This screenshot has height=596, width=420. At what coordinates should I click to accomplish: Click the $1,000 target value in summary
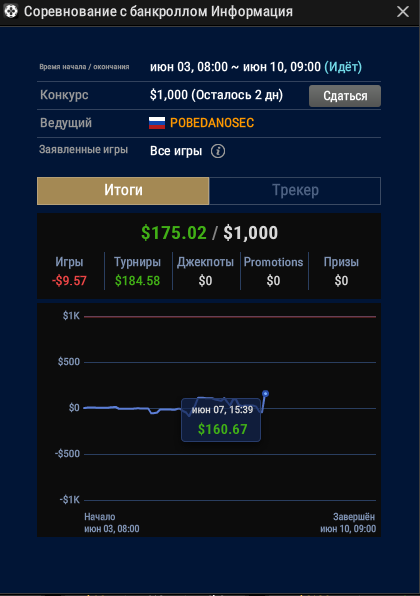250,233
